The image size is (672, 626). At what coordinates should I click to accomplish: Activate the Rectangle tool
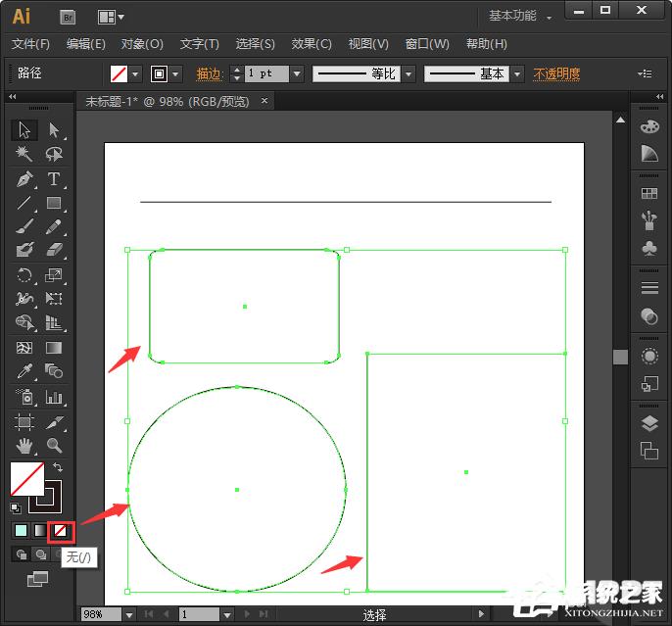pos(54,204)
